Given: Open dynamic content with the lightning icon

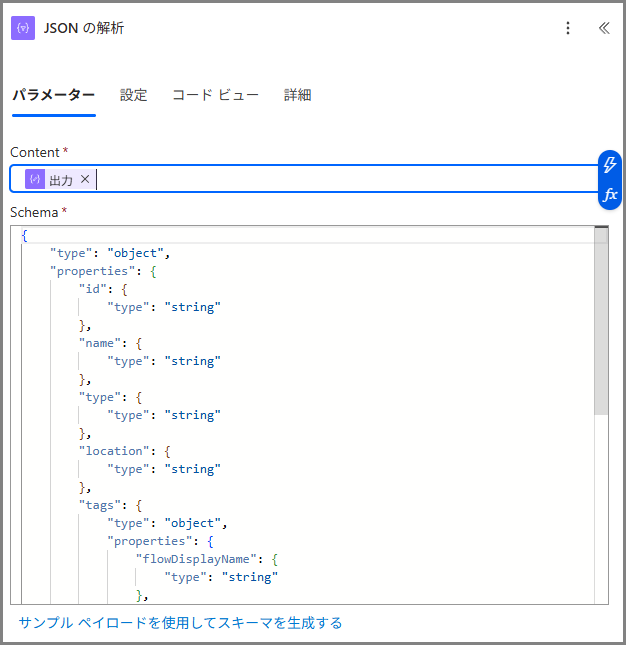Looking at the screenshot, I should coord(610,165).
